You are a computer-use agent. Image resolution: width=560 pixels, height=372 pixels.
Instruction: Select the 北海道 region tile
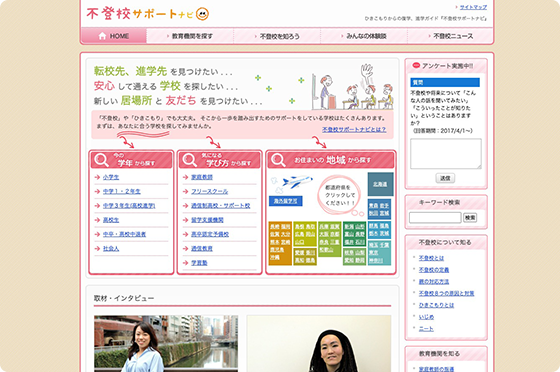coord(380,184)
